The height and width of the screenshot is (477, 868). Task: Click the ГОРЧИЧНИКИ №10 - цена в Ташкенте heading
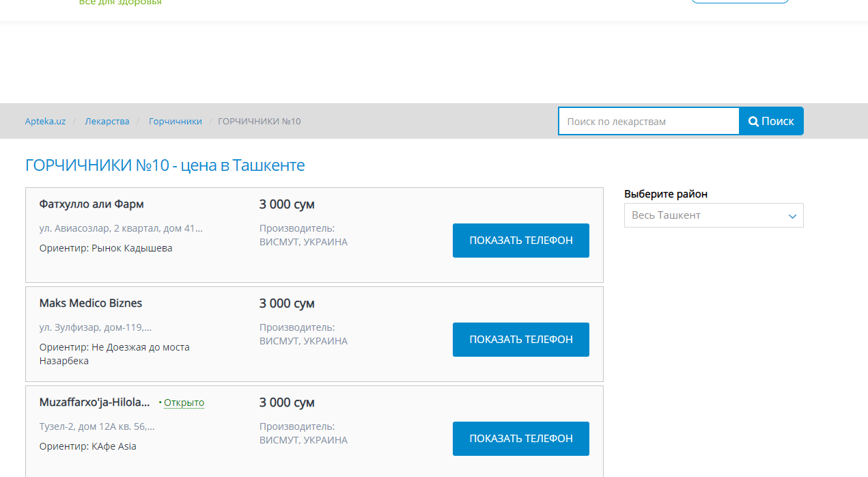[x=165, y=165]
